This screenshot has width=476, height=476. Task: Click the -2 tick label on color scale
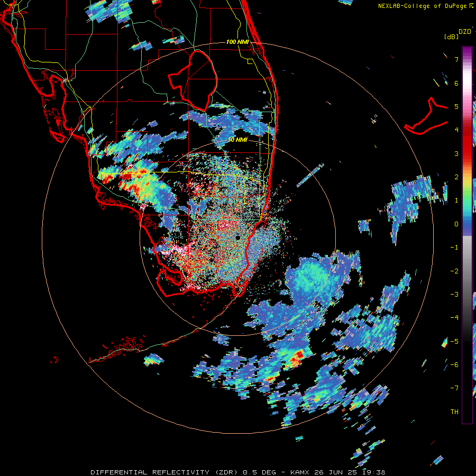[454, 271]
